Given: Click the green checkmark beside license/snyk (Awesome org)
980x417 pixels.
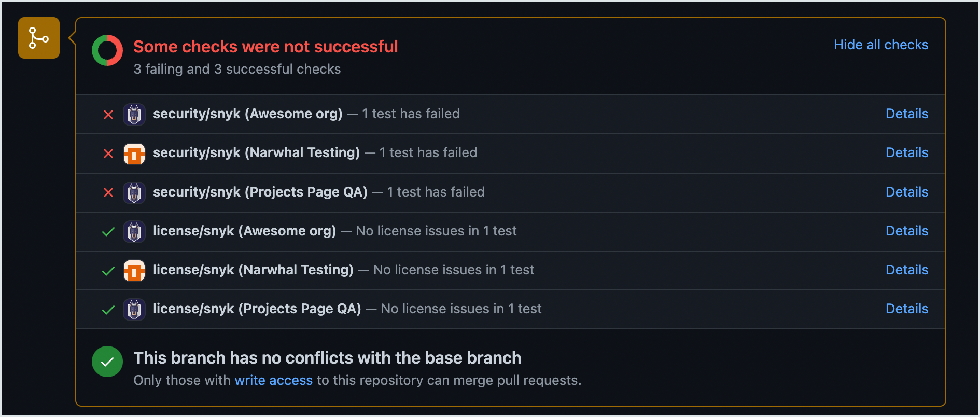Looking at the screenshot, I should (108, 232).
